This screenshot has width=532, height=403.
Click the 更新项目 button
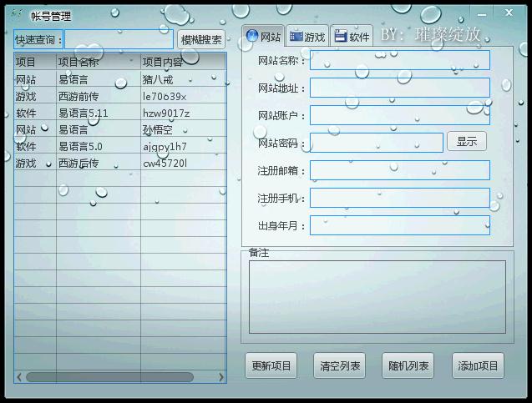tap(271, 365)
